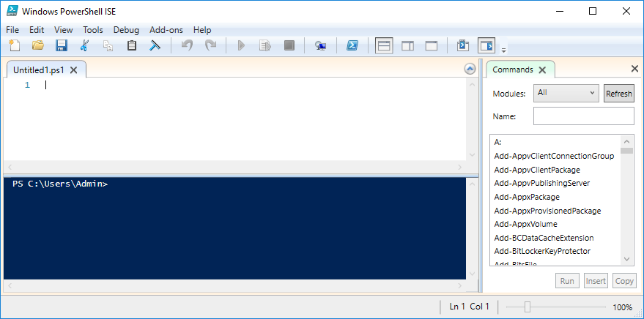The width and height of the screenshot is (644, 319).
Task: Close the Commands tab with its X
Action: click(x=542, y=70)
